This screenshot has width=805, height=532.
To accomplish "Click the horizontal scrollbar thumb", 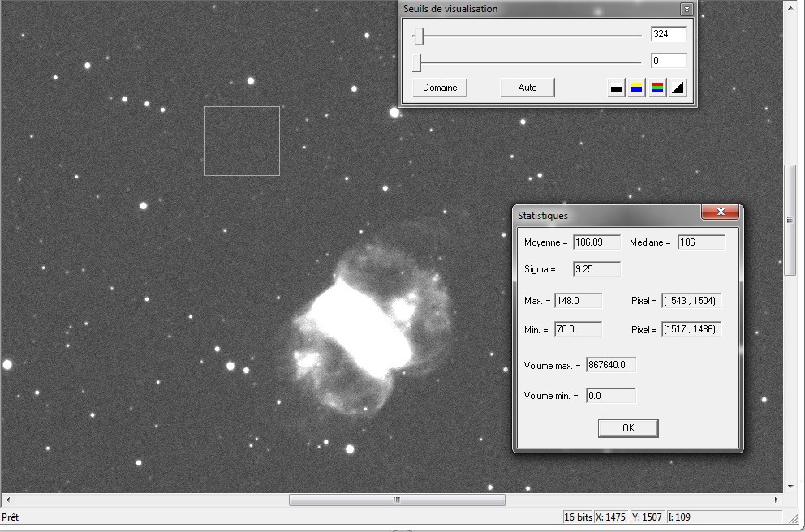I will (397, 500).
